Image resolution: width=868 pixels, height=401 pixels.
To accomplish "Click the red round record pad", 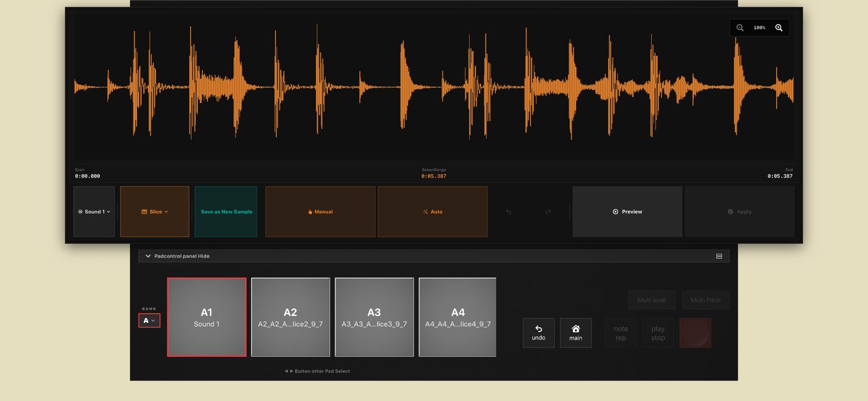I will coord(695,333).
